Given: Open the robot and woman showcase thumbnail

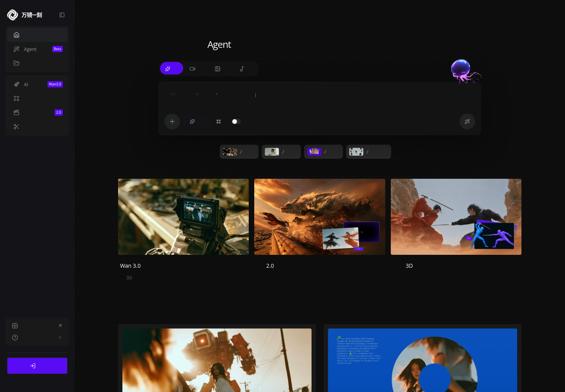Looking at the screenshot, I should [x=217, y=360].
